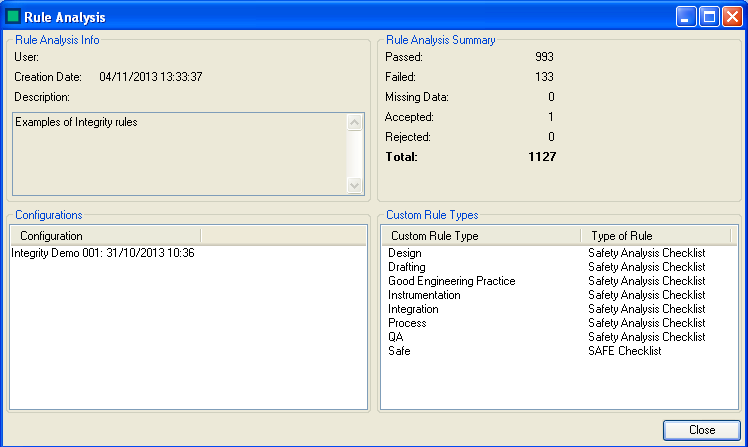This screenshot has width=748, height=447.
Task: Maximize the Rule Analysis window
Action: [709, 17]
